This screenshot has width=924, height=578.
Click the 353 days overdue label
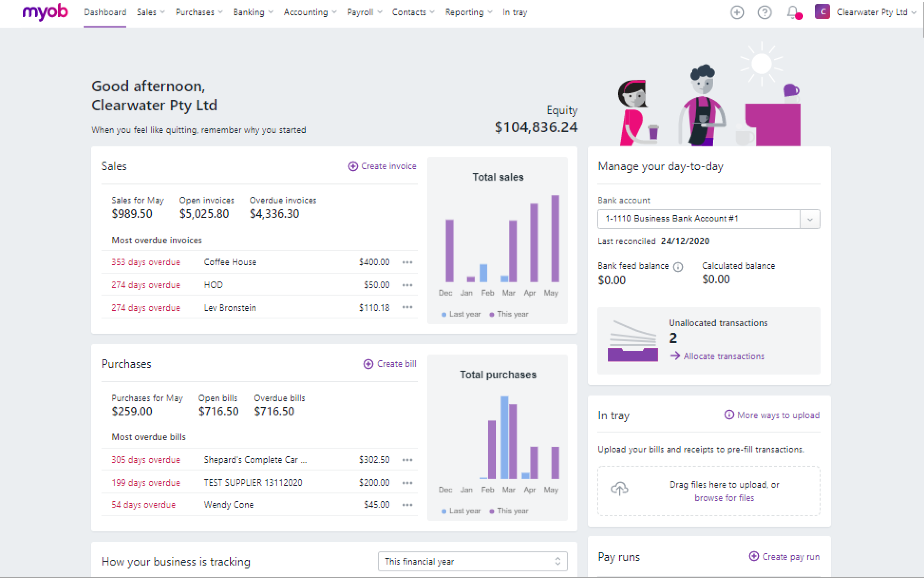coord(145,262)
